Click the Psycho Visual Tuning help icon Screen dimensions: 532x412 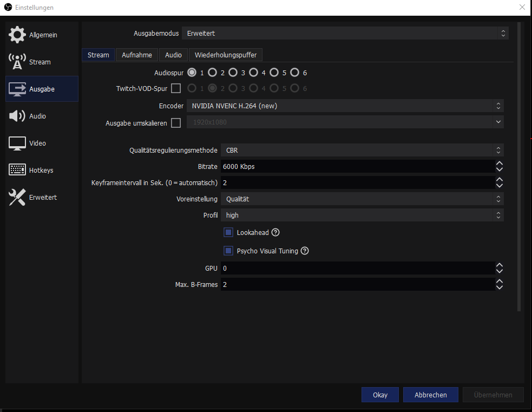(x=305, y=251)
